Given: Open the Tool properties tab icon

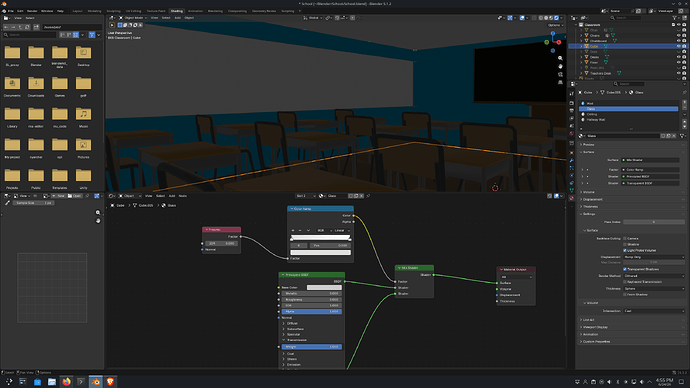Looking at the screenshot, I should point(572,93).
